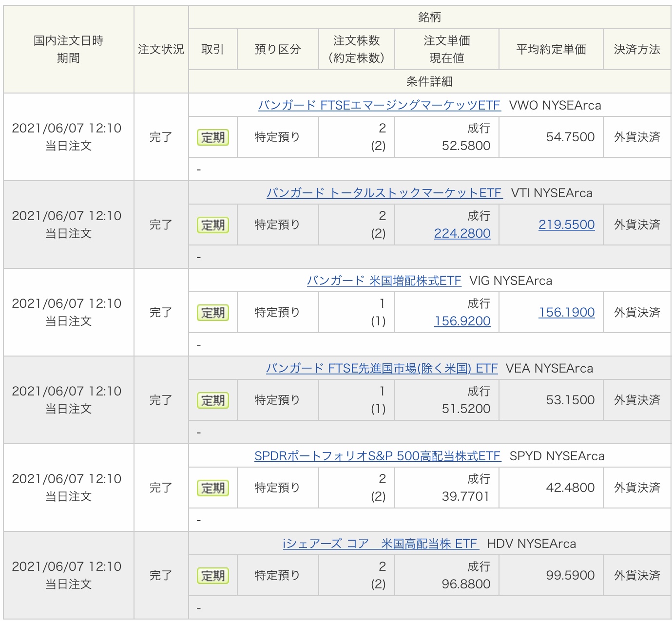Image resolution: width=672 pixels, height=621 pixels.
Task: Open the バンガード 米国増配株式ETF link
Action: coord(384,281)
